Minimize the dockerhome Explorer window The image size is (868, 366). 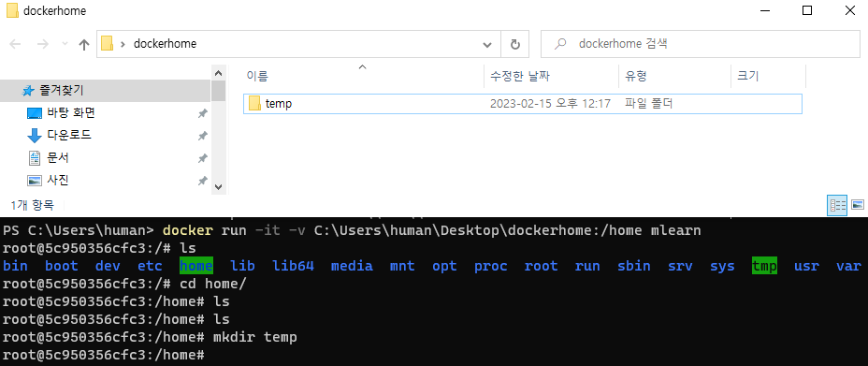764,10
